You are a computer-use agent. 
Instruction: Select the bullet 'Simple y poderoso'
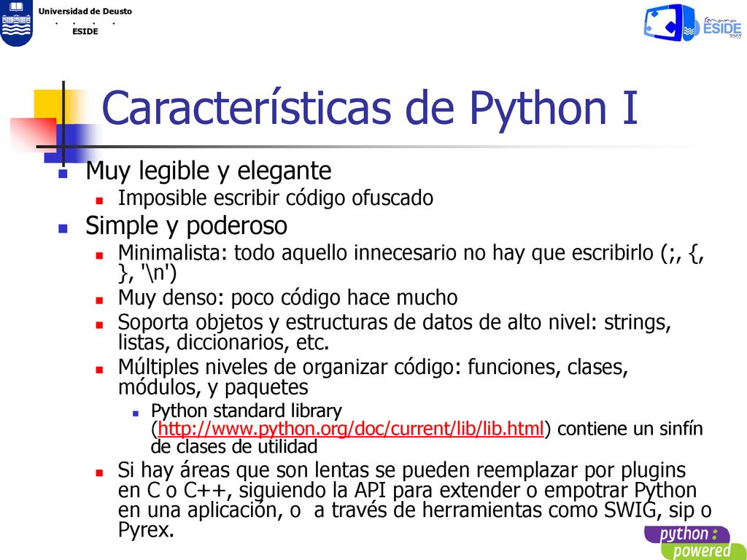pos(186,226)
